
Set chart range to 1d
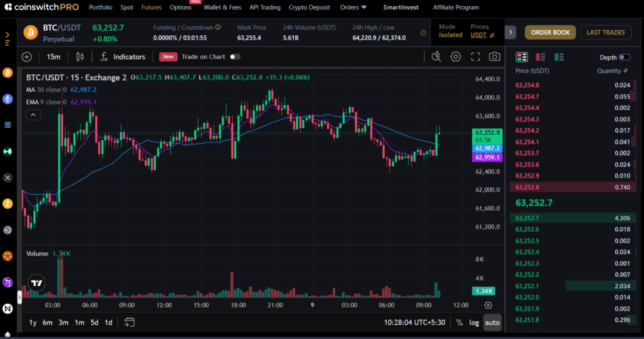tap(109, 323)
